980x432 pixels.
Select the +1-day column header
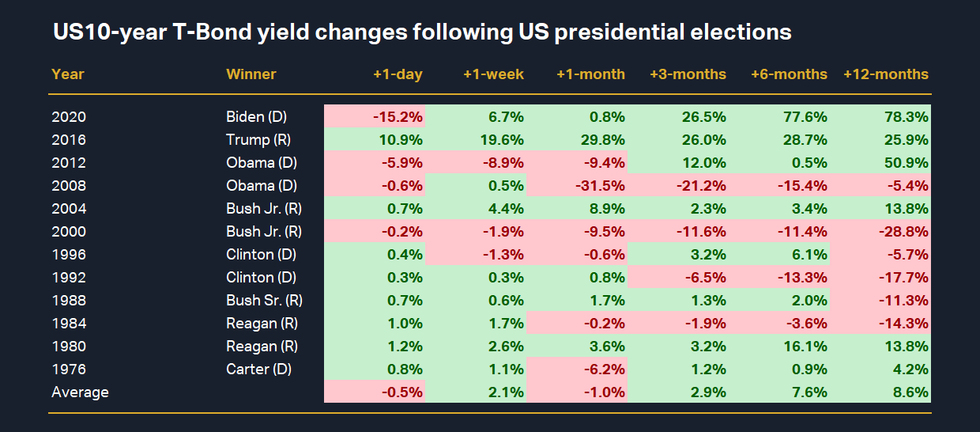click(x=398, y=74)
